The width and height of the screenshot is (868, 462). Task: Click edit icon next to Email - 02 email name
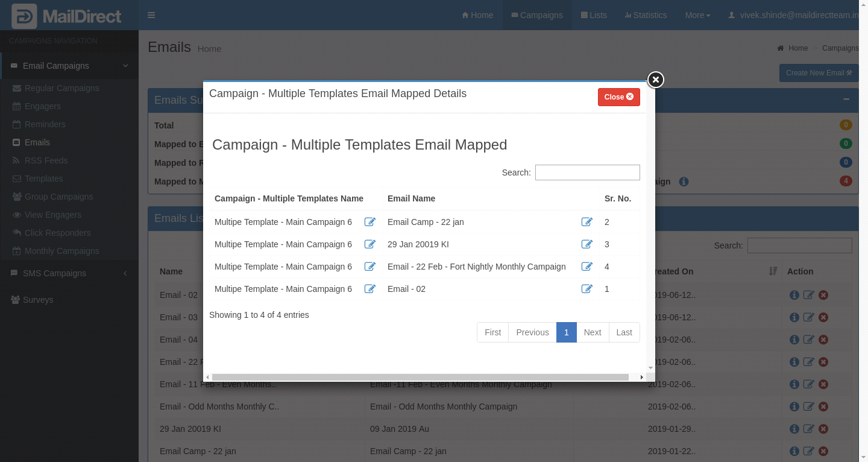tap(587, 289)
